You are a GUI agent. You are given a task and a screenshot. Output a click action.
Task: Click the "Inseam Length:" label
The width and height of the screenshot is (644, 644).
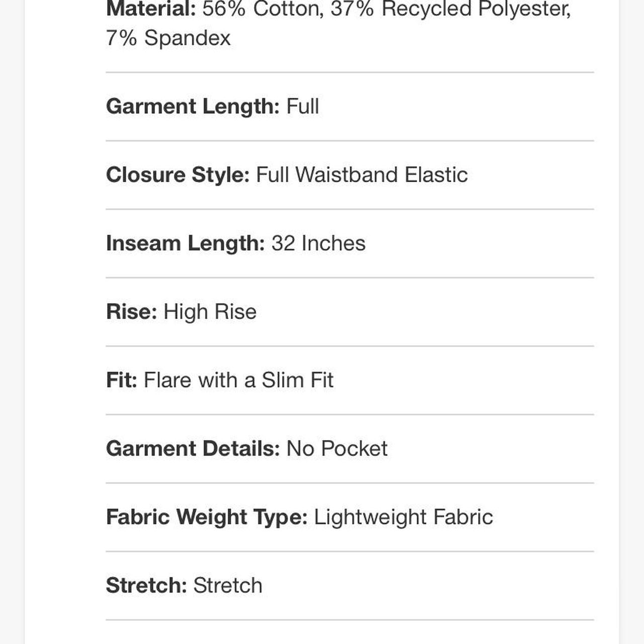(x=185, y=244)
